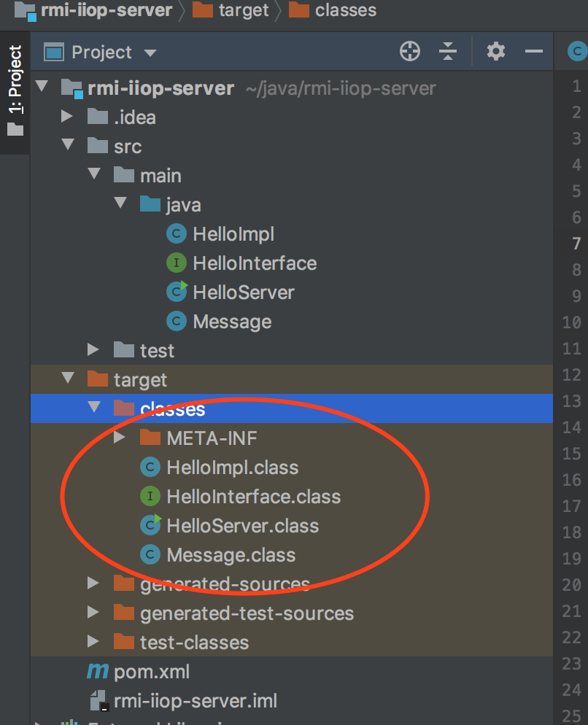Expand the generated-test-sources folder
This screenshot has width=588, height=725.
point(93,612)
